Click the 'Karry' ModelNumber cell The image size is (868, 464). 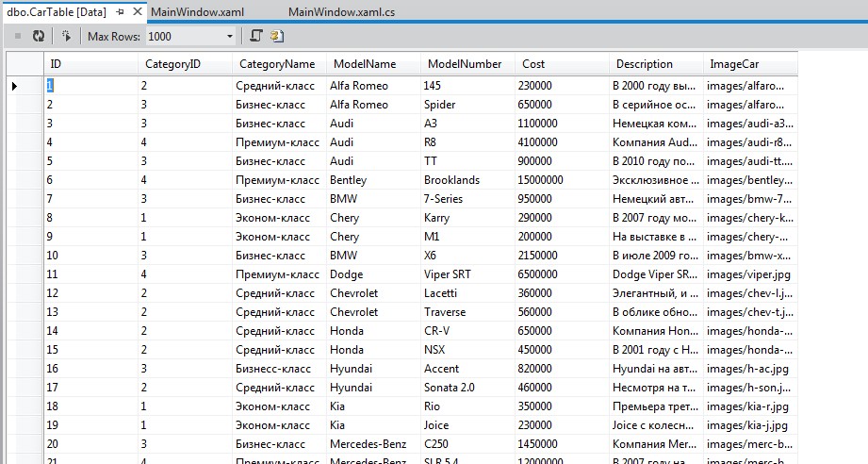467,218
